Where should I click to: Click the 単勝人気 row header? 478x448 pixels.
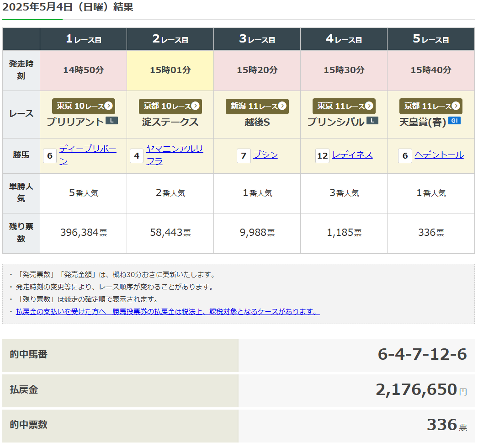point(21,193)
